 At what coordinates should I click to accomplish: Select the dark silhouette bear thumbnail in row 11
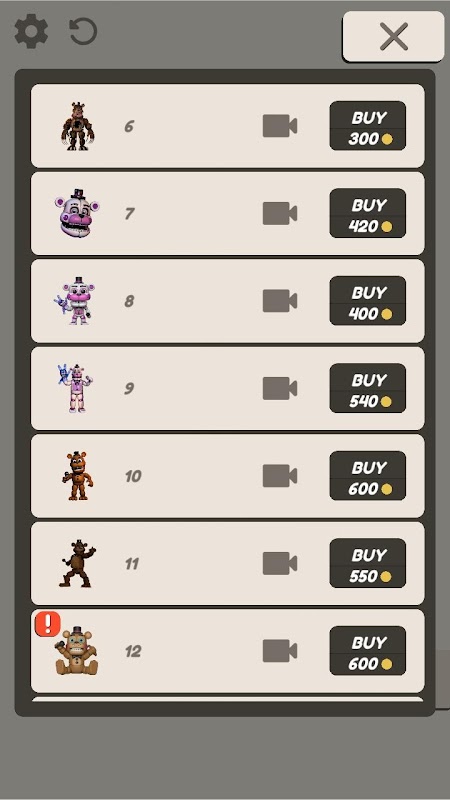coord(77,563)
